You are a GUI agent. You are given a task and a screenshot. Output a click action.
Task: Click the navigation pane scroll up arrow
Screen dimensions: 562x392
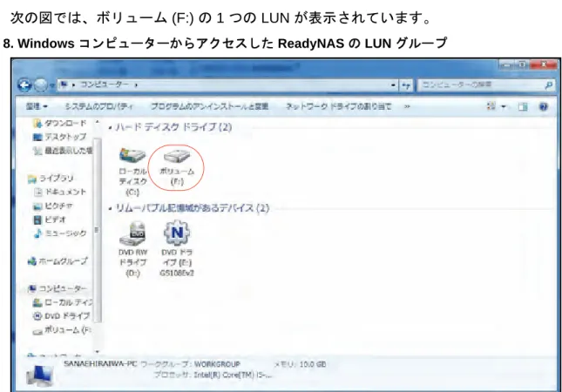click(x=97, y=122)
